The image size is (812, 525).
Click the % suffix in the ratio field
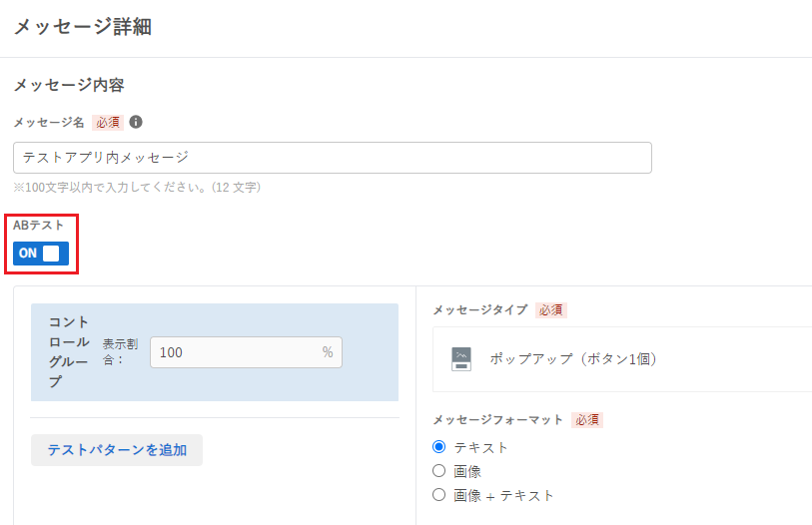point(328,352)
